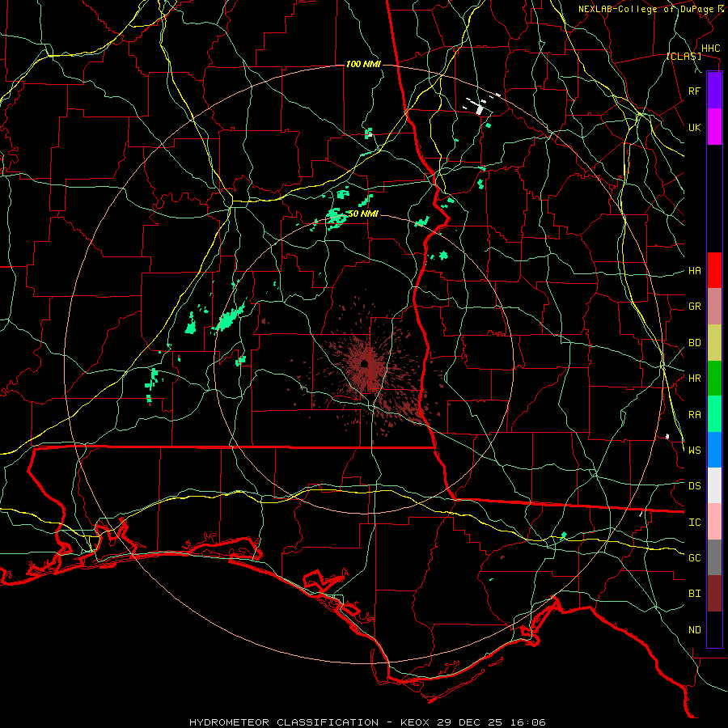Click the purple RF color swatch in legend
This screenshot has width=728, height=728.
click(714, 91)
